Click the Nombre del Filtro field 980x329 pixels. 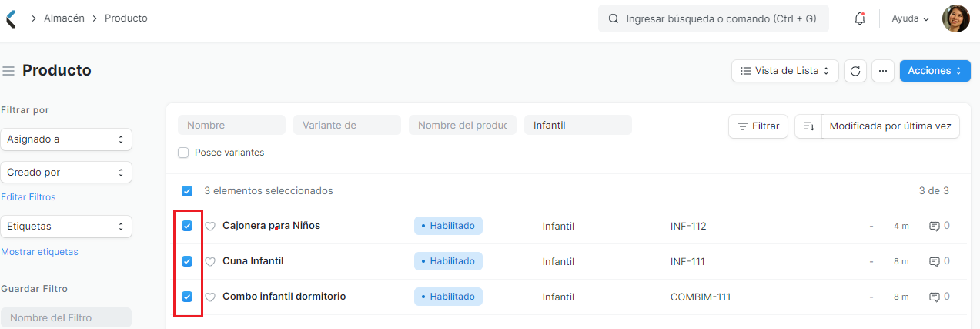tap(66, 317)
